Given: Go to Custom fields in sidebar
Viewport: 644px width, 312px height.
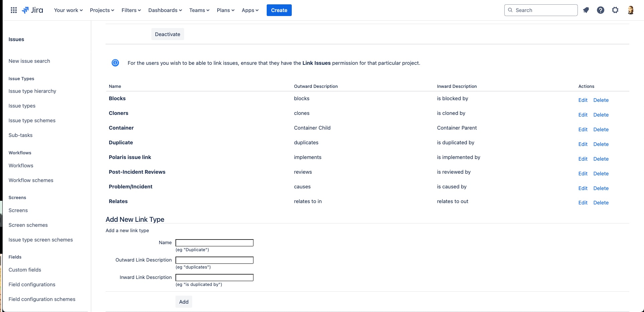Looking at the screenshot, I should [x=25, y=270].
